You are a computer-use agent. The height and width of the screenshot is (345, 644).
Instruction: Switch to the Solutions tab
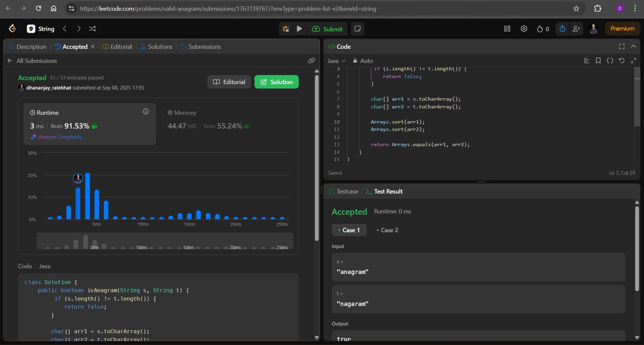[x=156, y=47]
